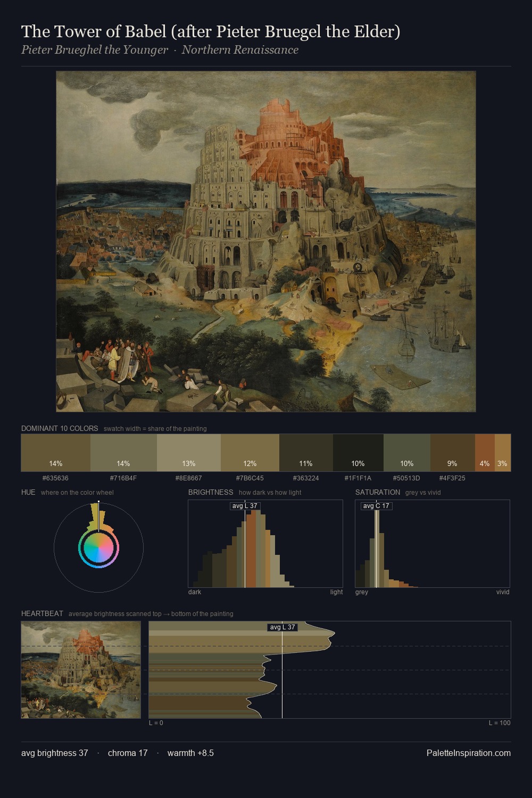Select the 9% swatch #4F3F25

coord(452,453)
